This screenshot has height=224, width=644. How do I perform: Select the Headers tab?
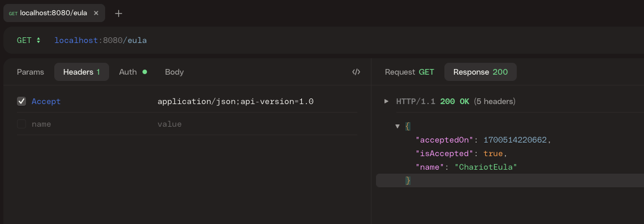point(81,72)
